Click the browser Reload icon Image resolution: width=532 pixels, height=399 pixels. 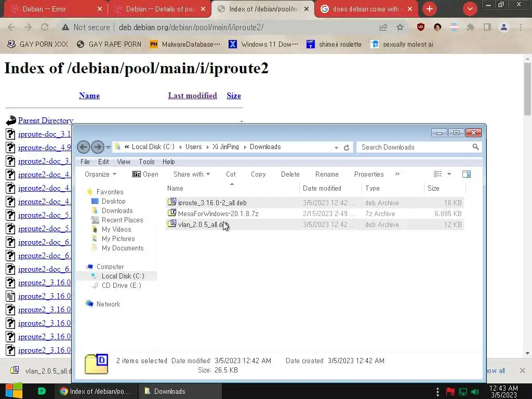pyautogui.click(x=45, y=27)
